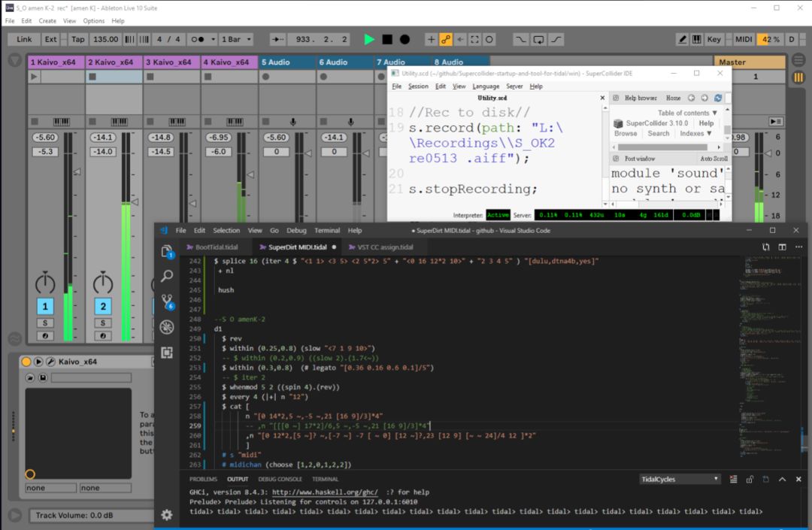812x530 pixels.
Task: Open the Search icon in VS Code sidebar
Action: pos(167,276)
